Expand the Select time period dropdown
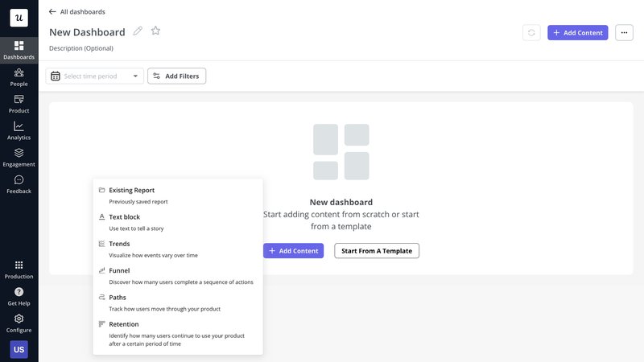644x362 pixels. 95,76
